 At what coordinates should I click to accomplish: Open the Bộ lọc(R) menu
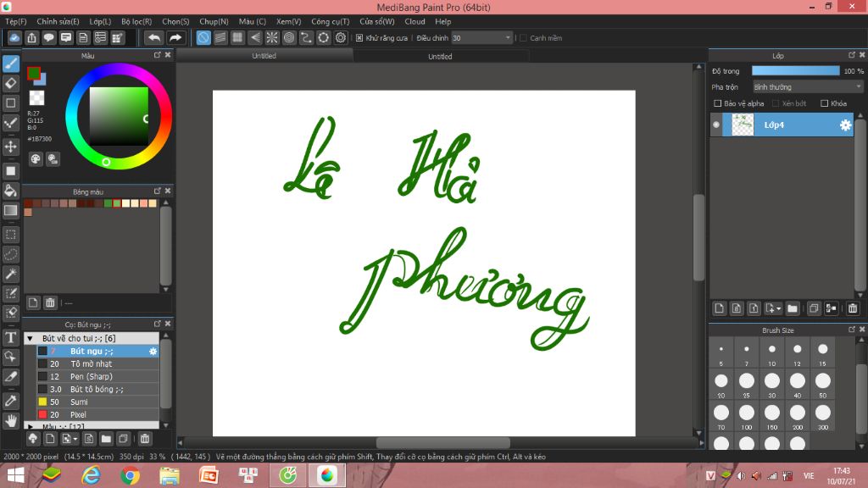click(136, 21)
